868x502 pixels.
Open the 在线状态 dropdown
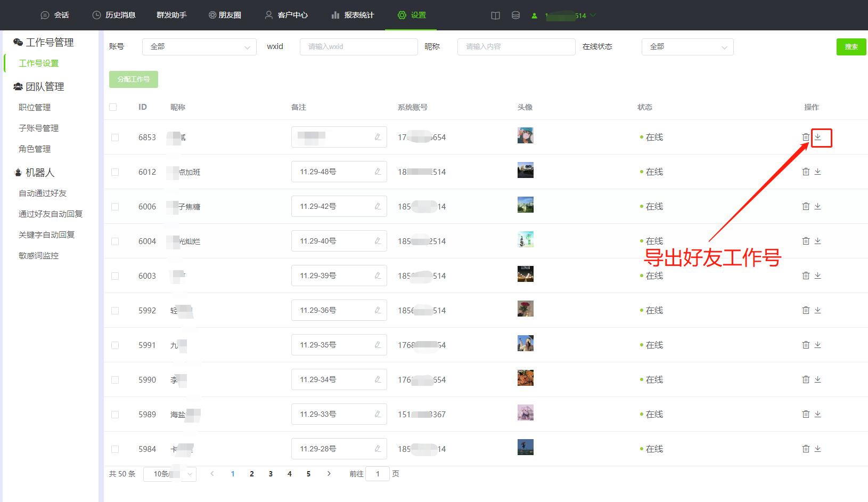pyautogui.click(x=687, y=47)
